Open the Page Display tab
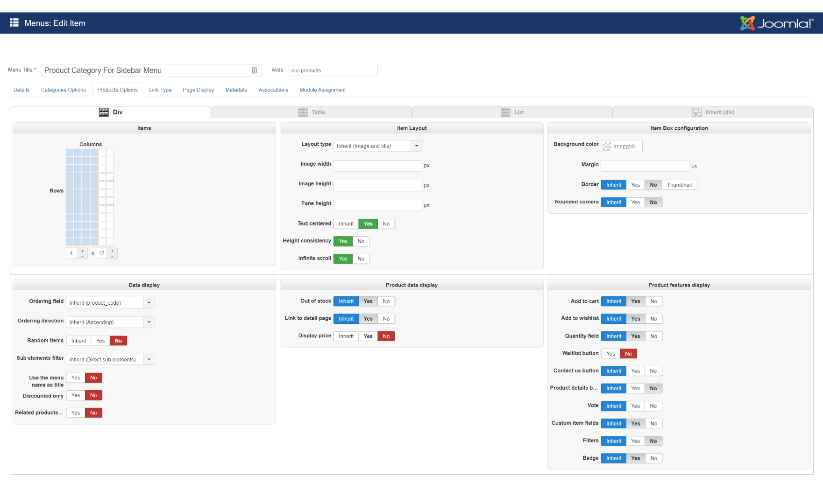Image resolution: width=823 pixels, height=504 pixels. click(199, 90)
